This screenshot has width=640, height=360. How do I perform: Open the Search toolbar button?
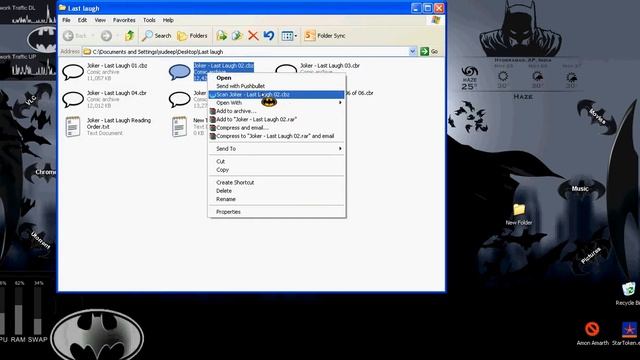tap(157, 36)
